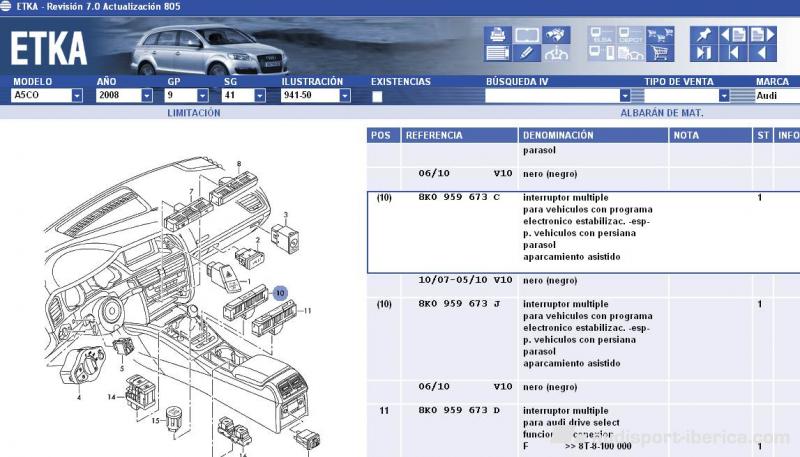The width and height of the screenshot is (800, 457).
Task: Click the car on lift icon
Action: point(556,53)
